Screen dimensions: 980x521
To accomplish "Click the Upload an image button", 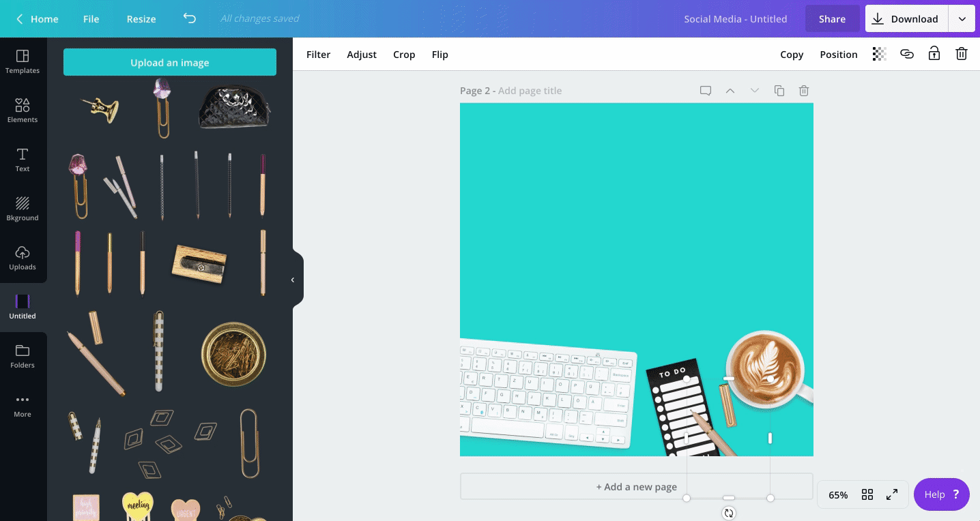I will point(170,63).
